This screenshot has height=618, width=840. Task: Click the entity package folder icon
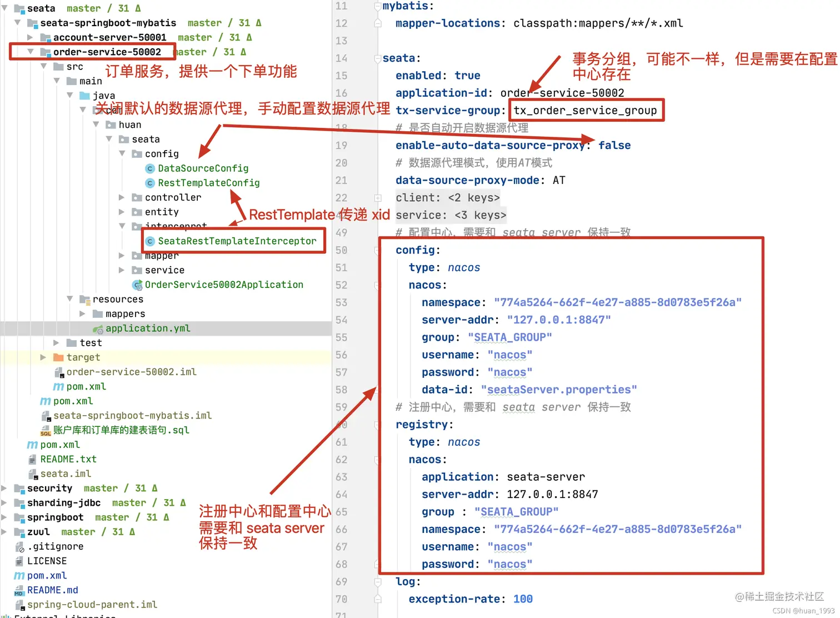click(137, 212)
